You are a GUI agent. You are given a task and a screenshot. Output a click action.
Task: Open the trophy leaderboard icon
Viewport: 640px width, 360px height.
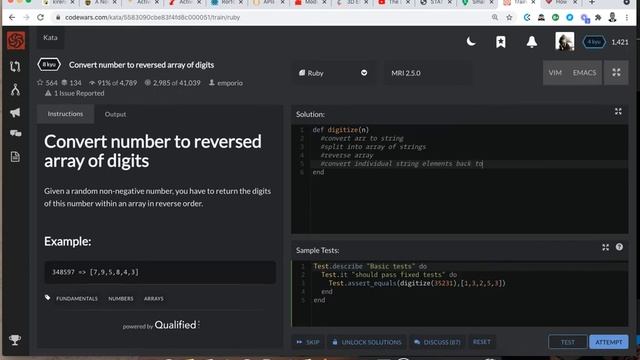pos(15,340)
